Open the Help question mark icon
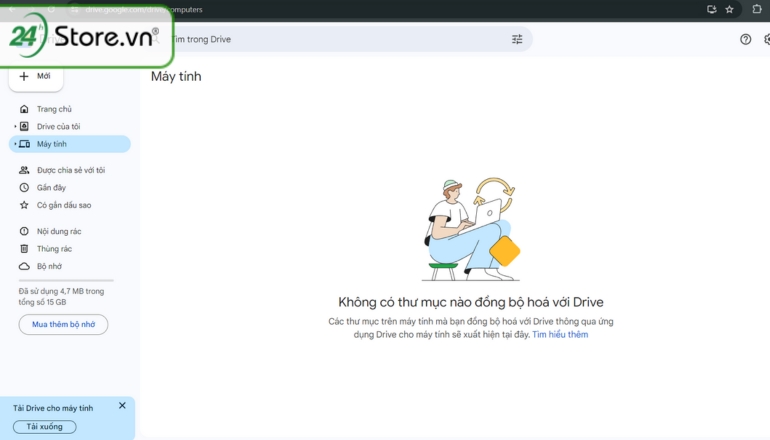770x440 pixels. tap(745, 39)
